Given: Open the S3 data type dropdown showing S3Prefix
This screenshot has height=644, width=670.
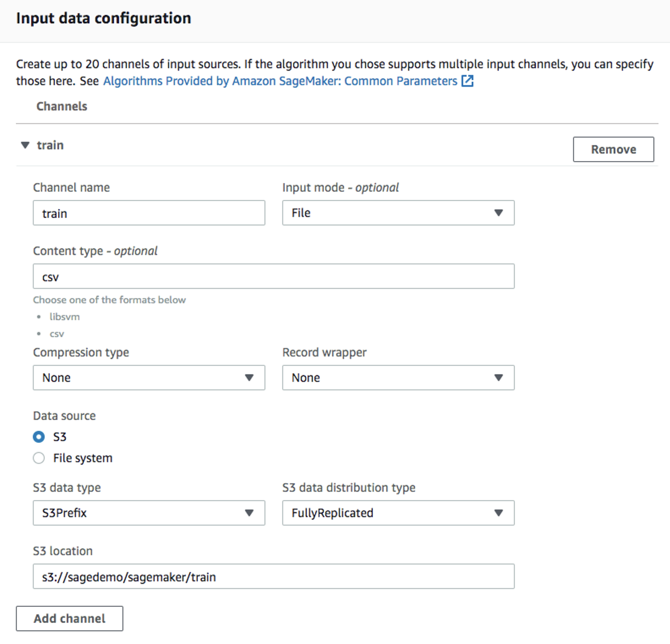Looking at the screenshot, I should [x=149, y=513].
